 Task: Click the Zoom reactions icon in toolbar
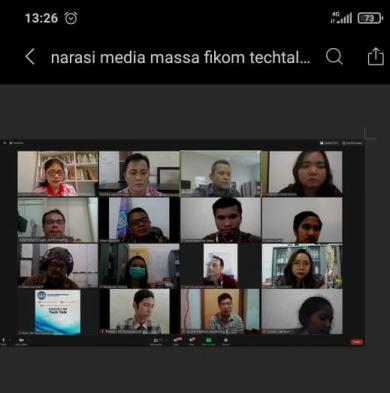coord(226,341)
